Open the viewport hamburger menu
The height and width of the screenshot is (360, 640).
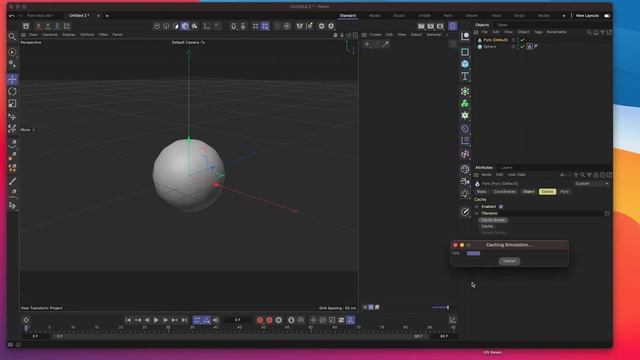23,35
